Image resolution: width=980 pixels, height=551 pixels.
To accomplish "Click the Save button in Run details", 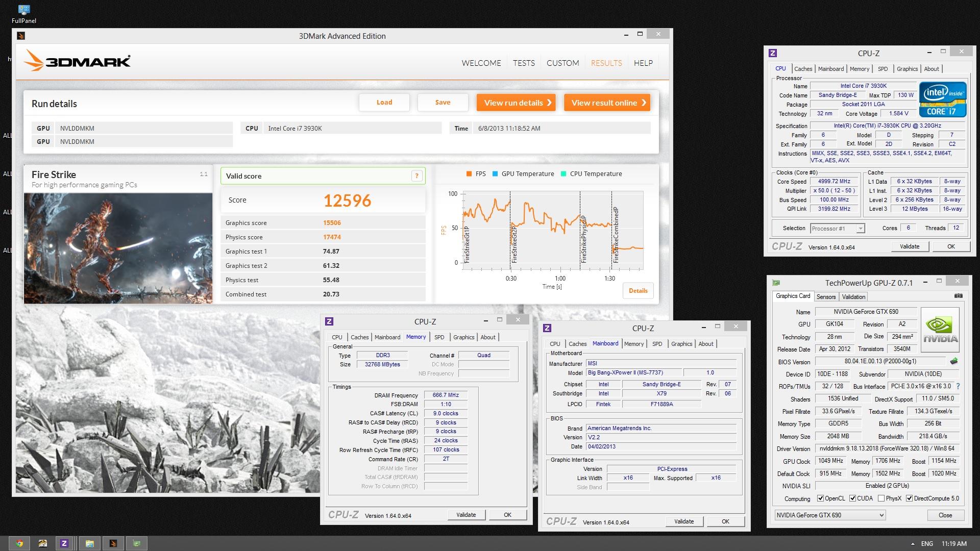I will (443, 103).
